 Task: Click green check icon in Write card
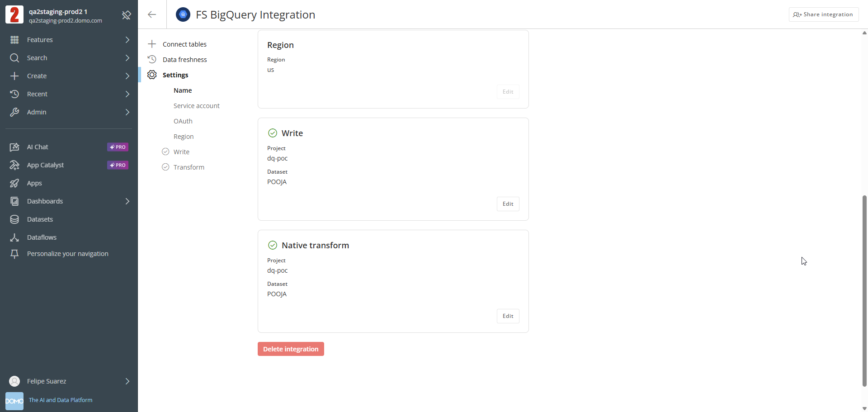273,133
